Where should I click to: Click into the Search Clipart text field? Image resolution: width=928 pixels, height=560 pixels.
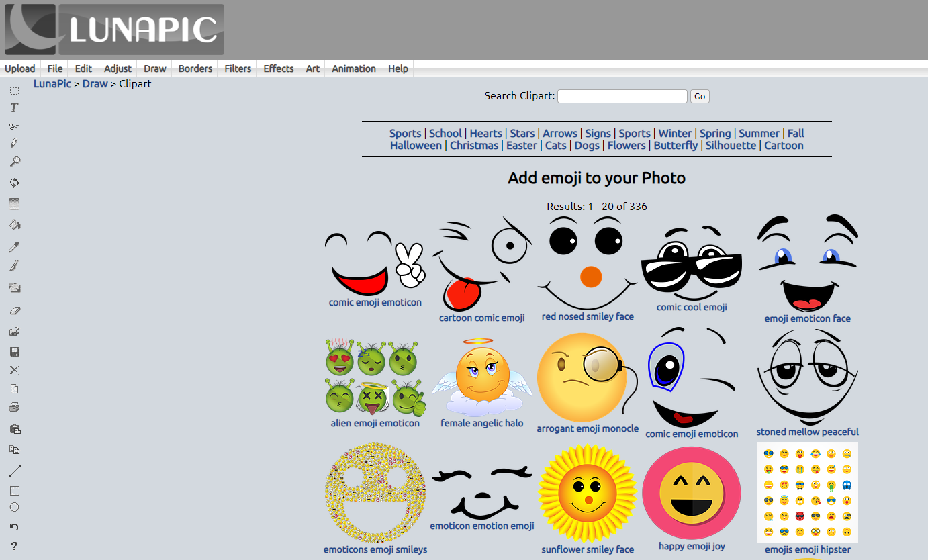622,97
